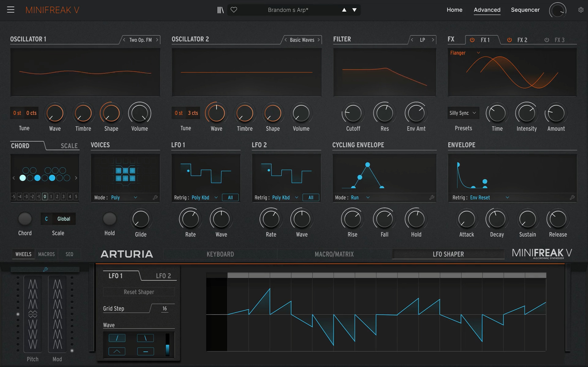Select triangle wave shape
The width and height of the screenshot is (588, 367).
coord(117,351)
